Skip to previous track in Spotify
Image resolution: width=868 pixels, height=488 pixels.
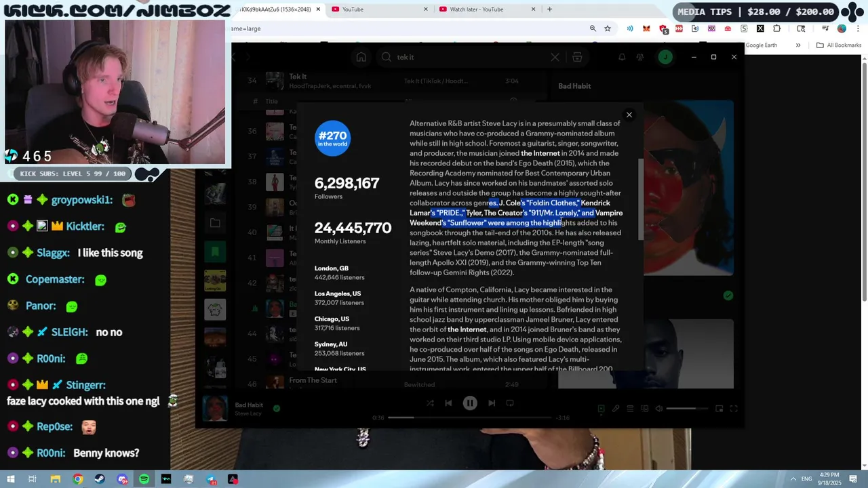[x=448, y=403]
